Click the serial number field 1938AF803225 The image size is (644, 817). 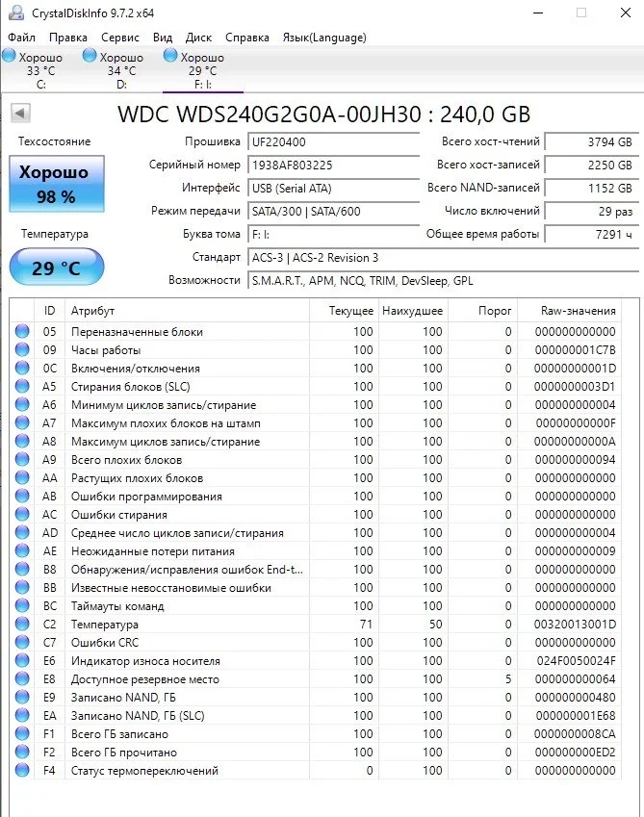point(333,166)
